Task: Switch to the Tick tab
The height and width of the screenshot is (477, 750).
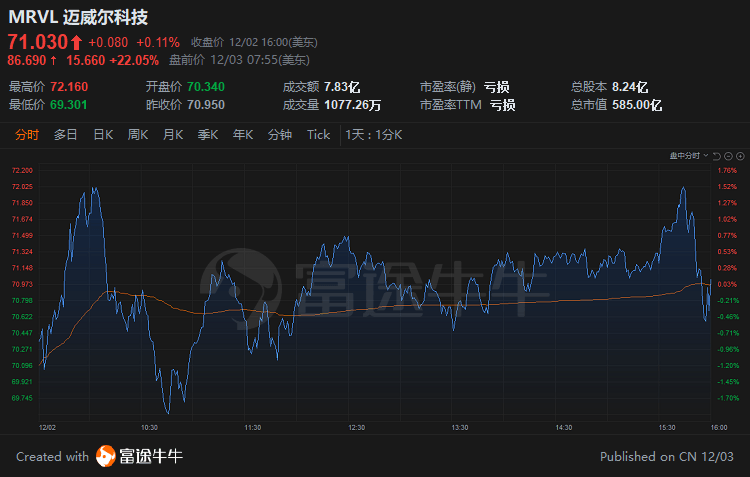Action: (x=319, y=135)
